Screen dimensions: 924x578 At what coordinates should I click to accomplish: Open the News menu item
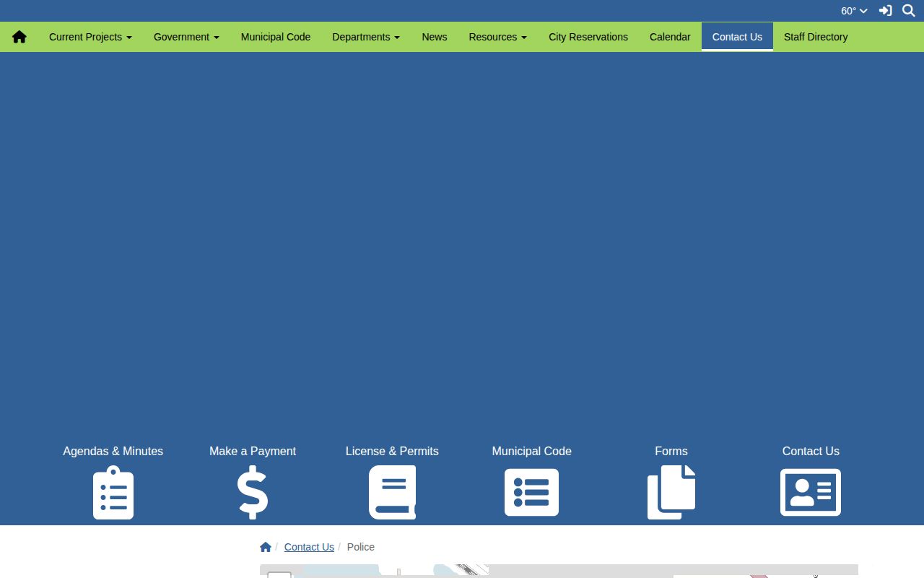tap(435, 37)
